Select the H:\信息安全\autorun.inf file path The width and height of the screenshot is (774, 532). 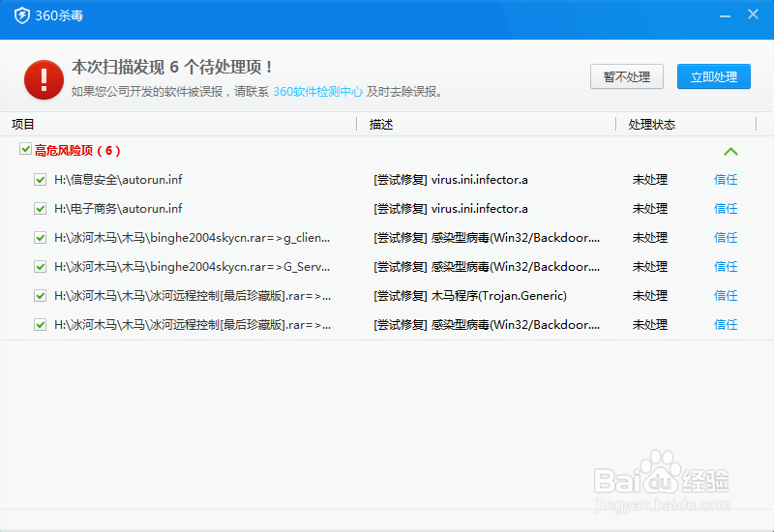(x=118, y=180)
